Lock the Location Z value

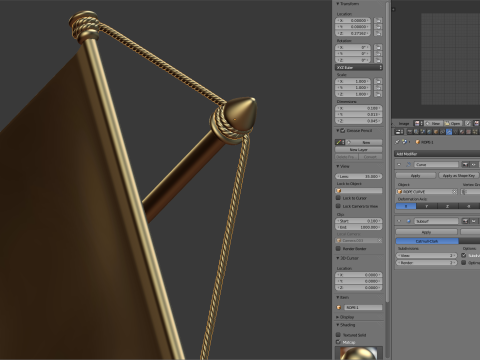378,33
